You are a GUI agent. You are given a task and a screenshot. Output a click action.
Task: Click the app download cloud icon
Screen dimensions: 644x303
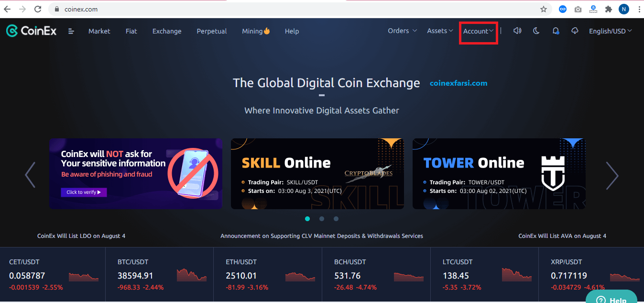(575, 31)
